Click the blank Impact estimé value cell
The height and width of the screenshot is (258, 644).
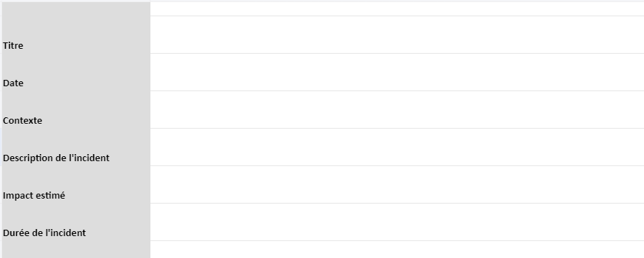coord(397,184)
